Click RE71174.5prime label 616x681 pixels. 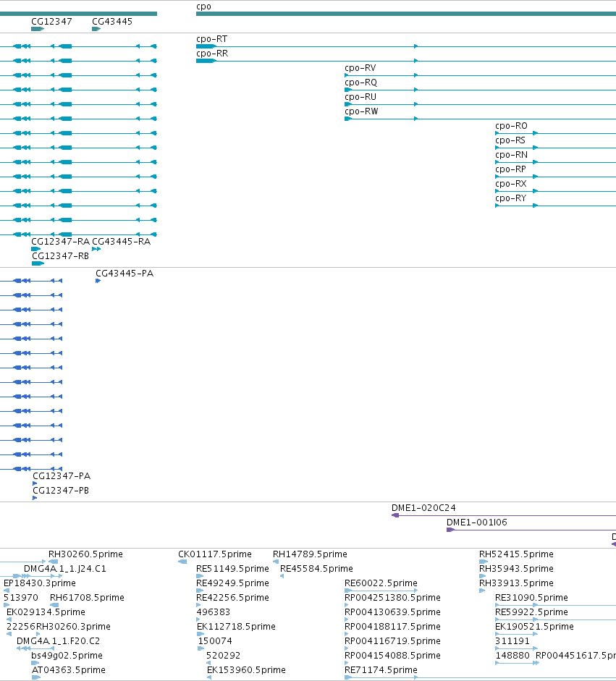tap(381, 670)
